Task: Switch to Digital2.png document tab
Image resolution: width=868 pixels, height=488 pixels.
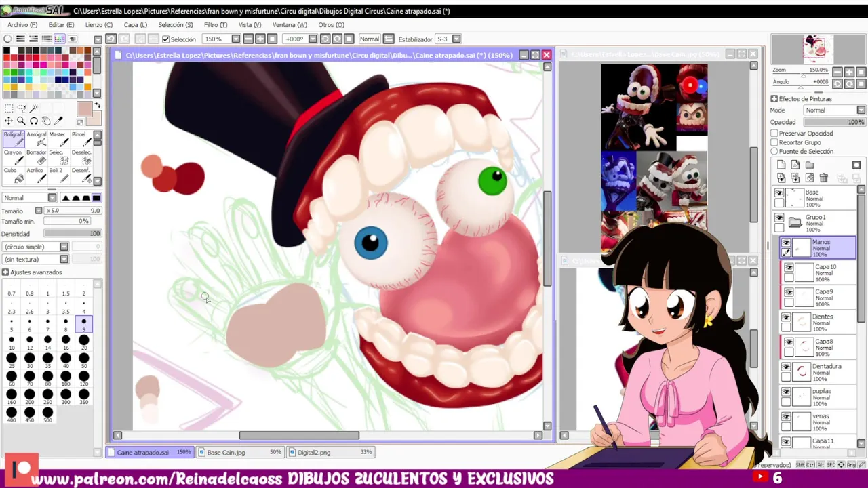Action: [332, 452]
